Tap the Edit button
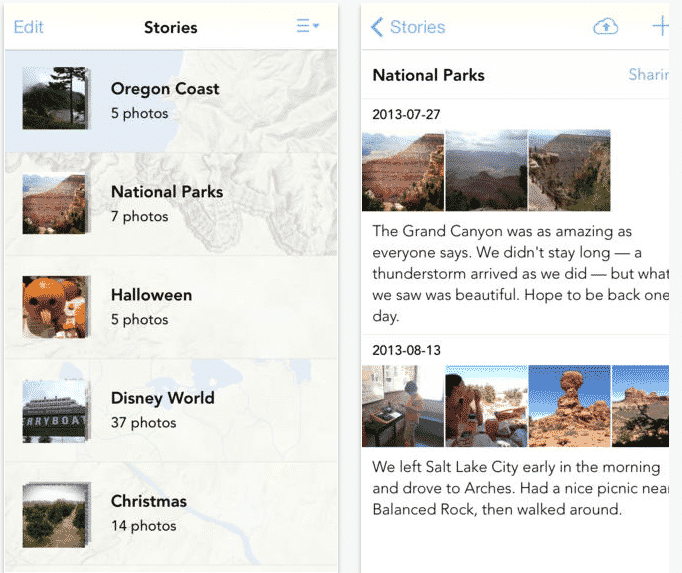The height and width of the screenshot is (573, 682). (28, 27)
